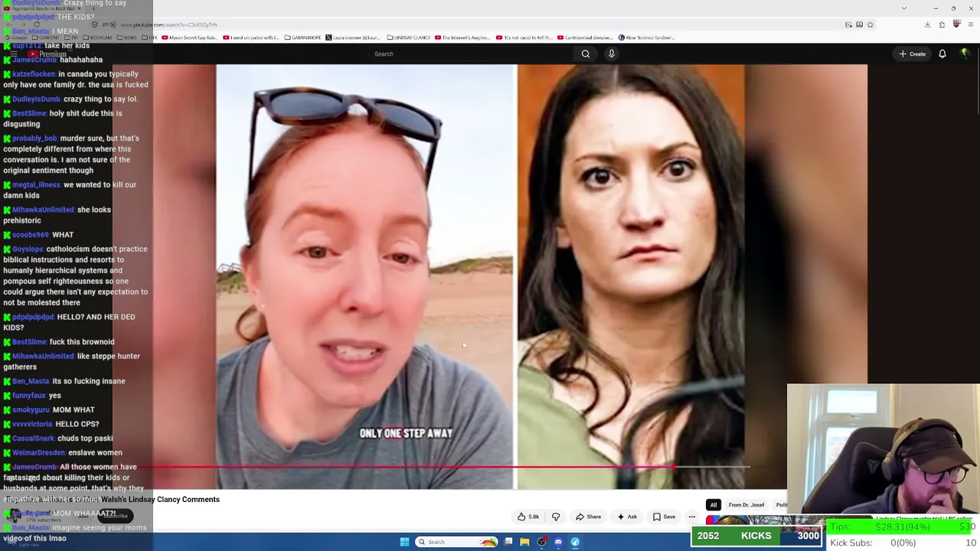
Task: Open more actions ellipsis menu
Action: (692, 517)
